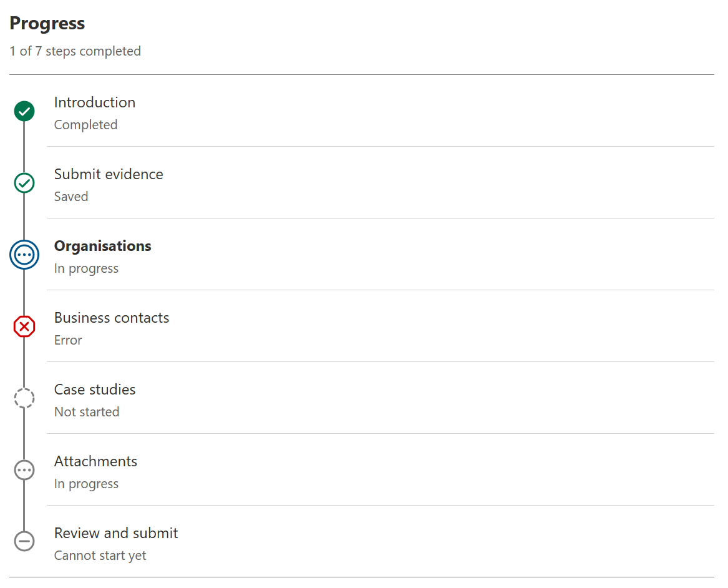Click the 1 of 7 steps completed text
Viewport: 728px width, 588px height.
point(75,51)
